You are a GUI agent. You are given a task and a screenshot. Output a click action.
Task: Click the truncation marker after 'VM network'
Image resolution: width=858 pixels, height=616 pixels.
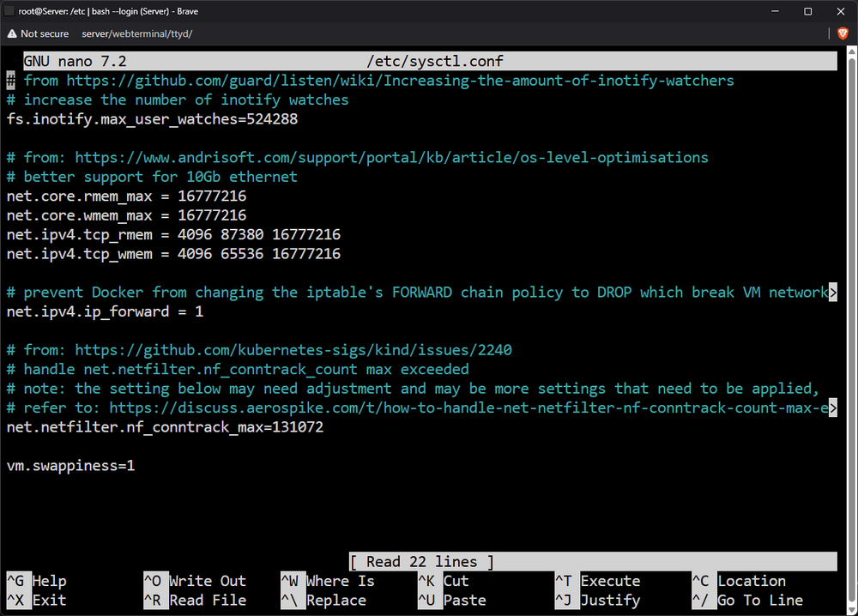[833, 293]
